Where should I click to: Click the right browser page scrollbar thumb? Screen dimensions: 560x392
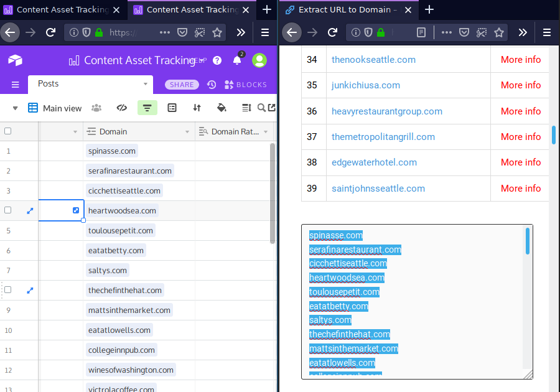tap(554, 134)
